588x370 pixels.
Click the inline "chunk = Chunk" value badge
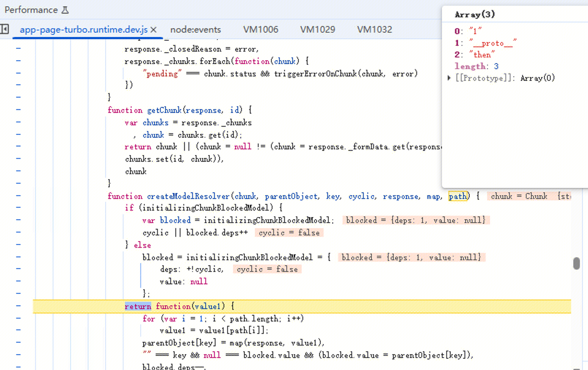[519, 196]
